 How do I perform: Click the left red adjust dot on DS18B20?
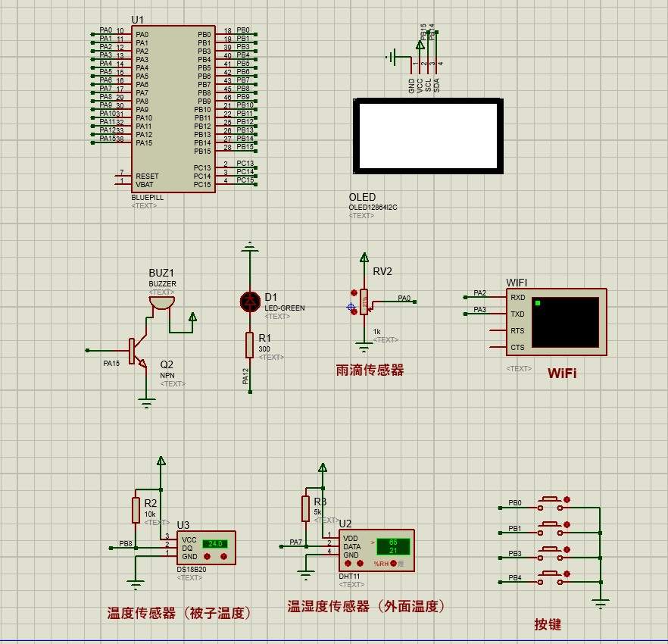[208, 557]
